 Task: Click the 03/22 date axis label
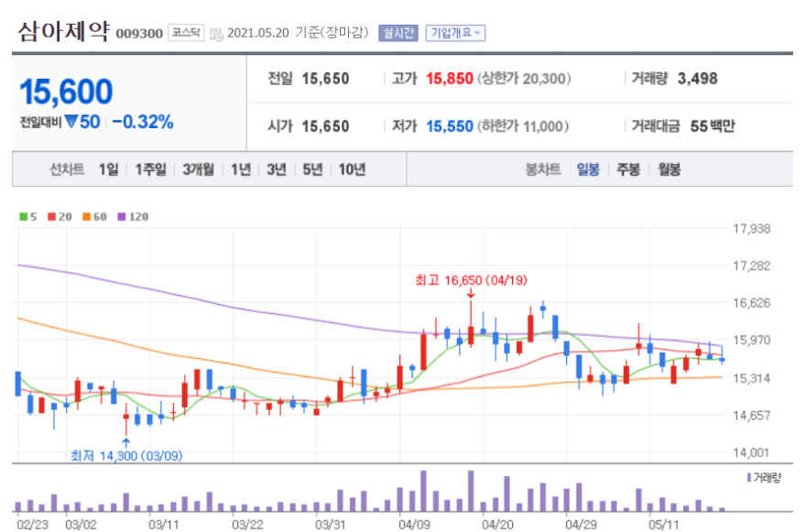tap(248, 525)
